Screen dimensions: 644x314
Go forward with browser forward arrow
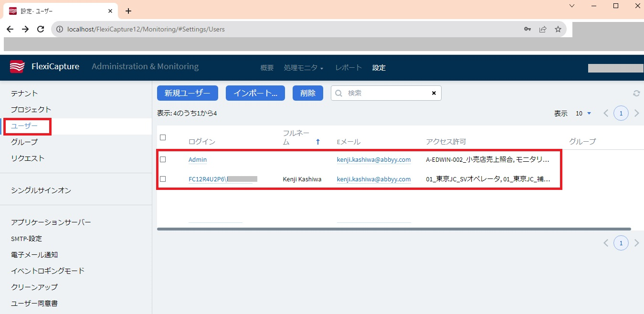25,29
